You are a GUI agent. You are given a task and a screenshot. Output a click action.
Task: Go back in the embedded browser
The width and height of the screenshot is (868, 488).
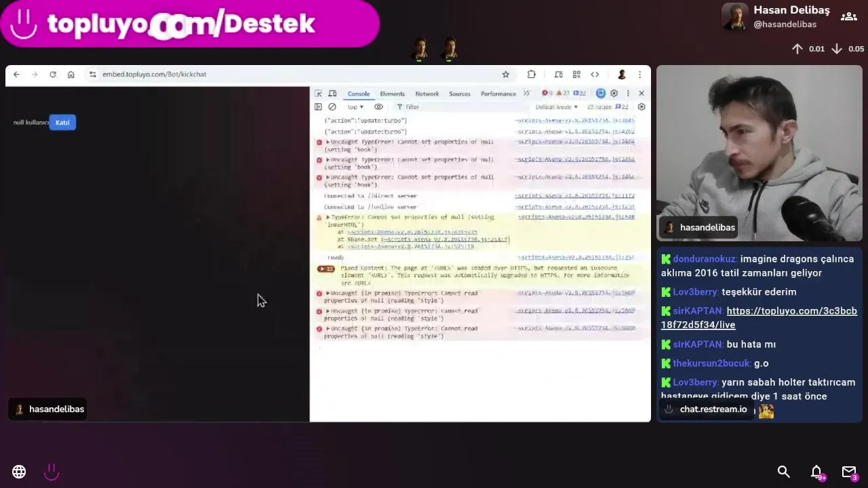click(x=16, y=75)
